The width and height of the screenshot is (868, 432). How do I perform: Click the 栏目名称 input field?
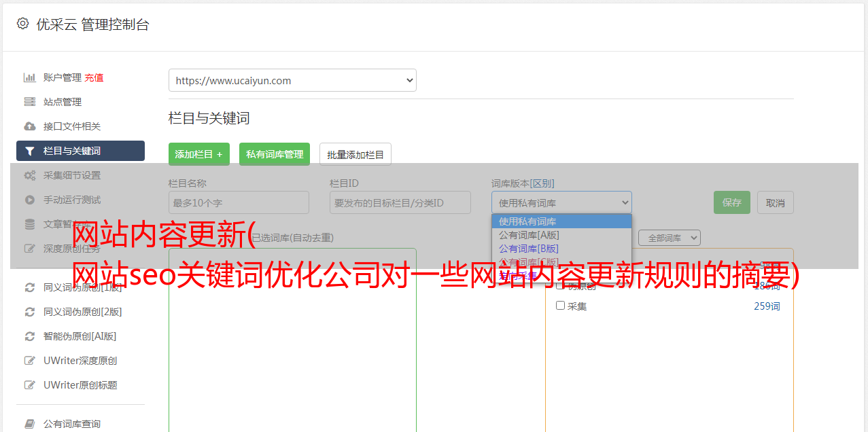click(239, 202)
